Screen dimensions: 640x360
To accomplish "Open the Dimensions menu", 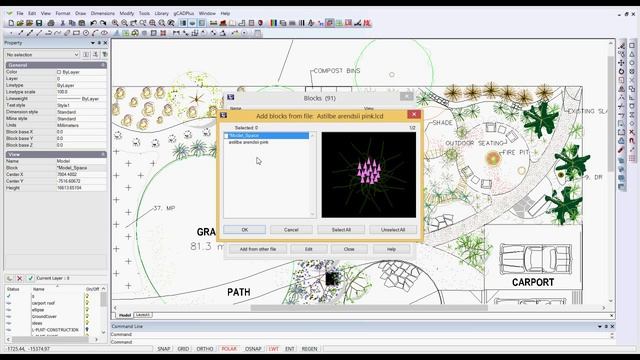I will [102, 13].
